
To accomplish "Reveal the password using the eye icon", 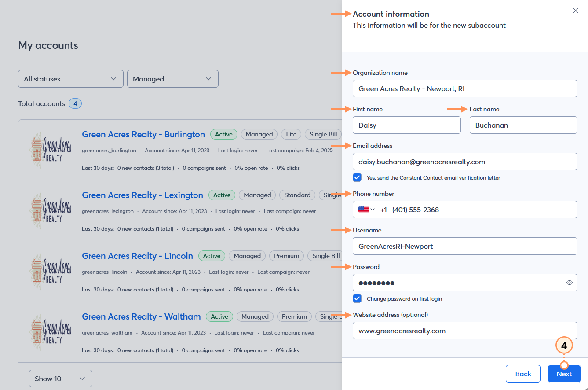I will click(570, 283).
